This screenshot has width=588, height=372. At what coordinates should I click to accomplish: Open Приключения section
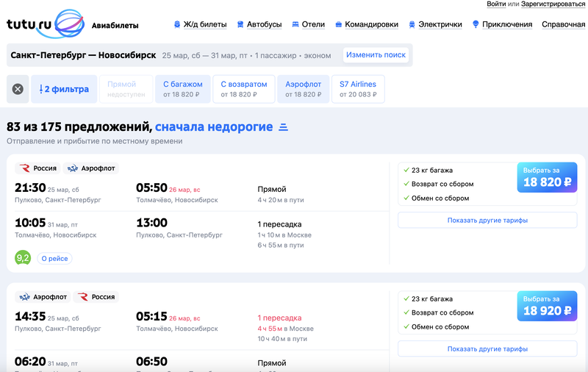pyautogui.click(x=507, y=25)
